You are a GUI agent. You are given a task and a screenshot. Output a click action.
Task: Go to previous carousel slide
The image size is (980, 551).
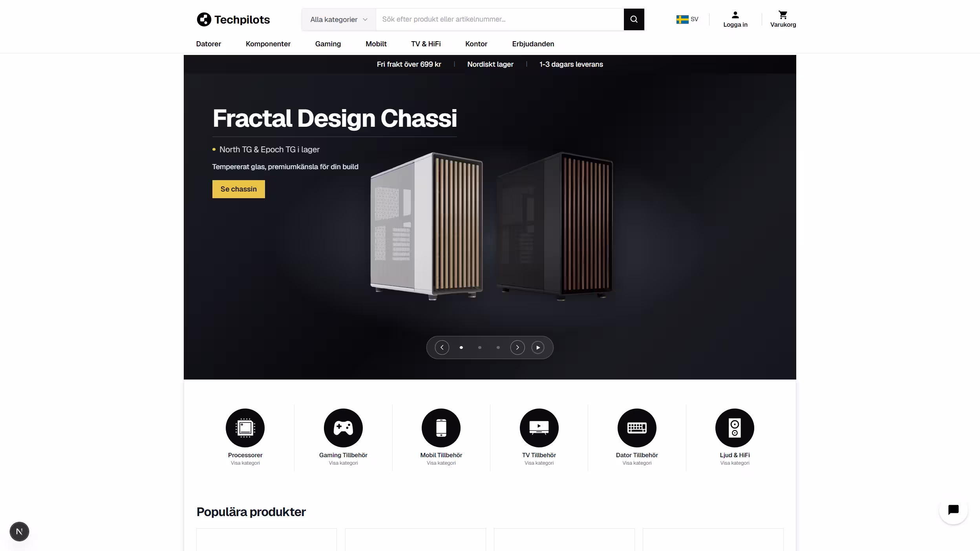coord(442,347)
